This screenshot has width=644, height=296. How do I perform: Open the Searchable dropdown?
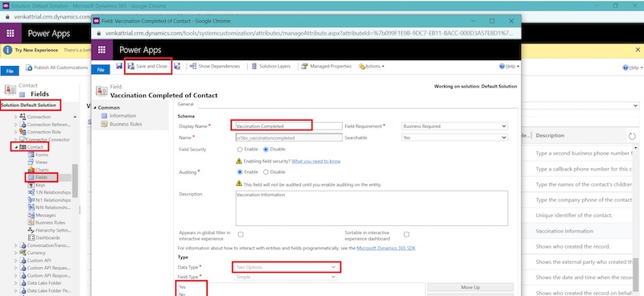(454, 138)
